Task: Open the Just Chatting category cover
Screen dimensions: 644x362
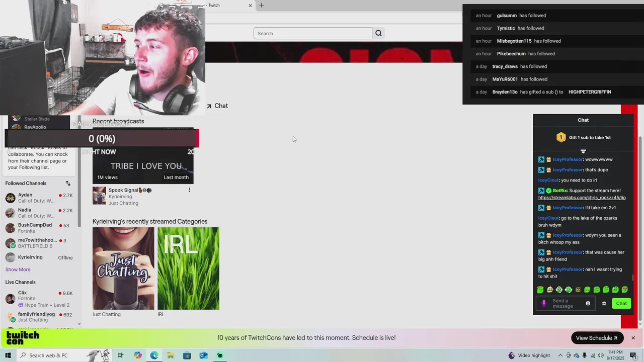Action: [123, 268]
